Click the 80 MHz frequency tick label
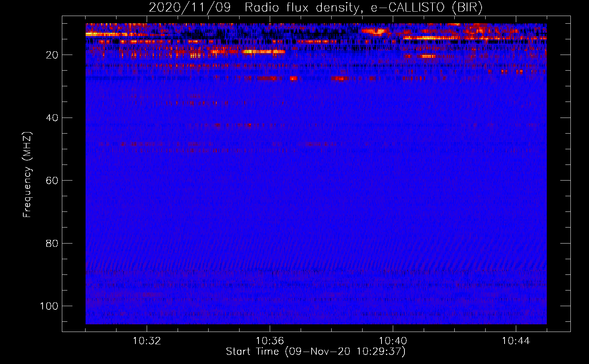This screenshot has width=589, height=364. click(x=52, y=244)
